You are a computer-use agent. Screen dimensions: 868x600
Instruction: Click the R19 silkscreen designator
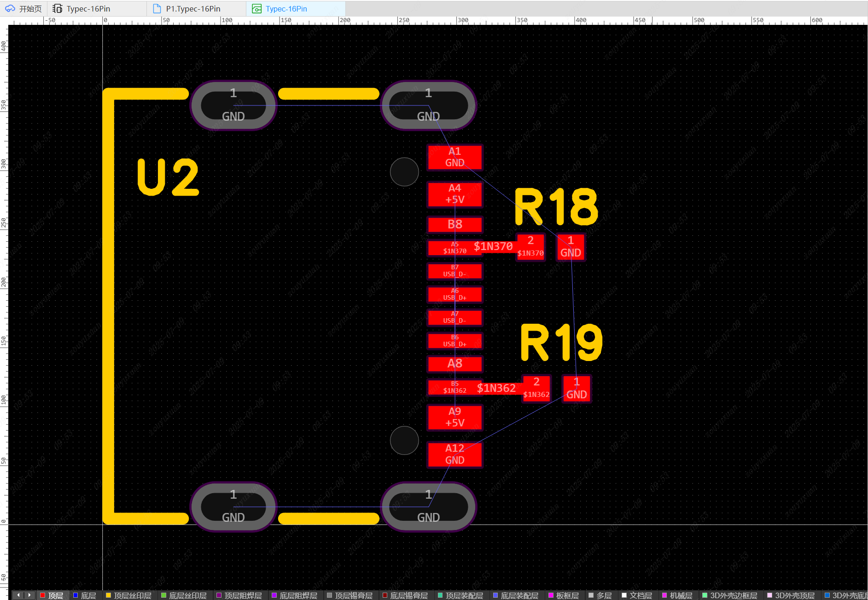coord(561,343)
